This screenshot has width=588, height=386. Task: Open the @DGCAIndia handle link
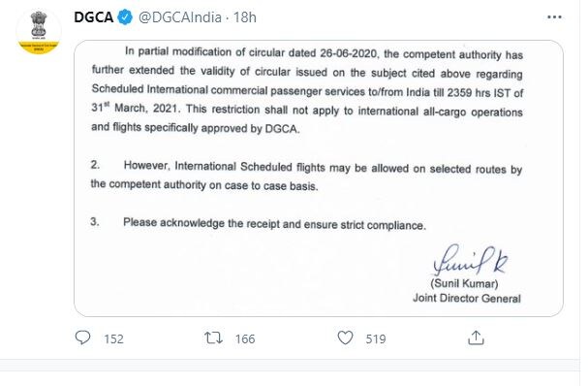[180, 17]
